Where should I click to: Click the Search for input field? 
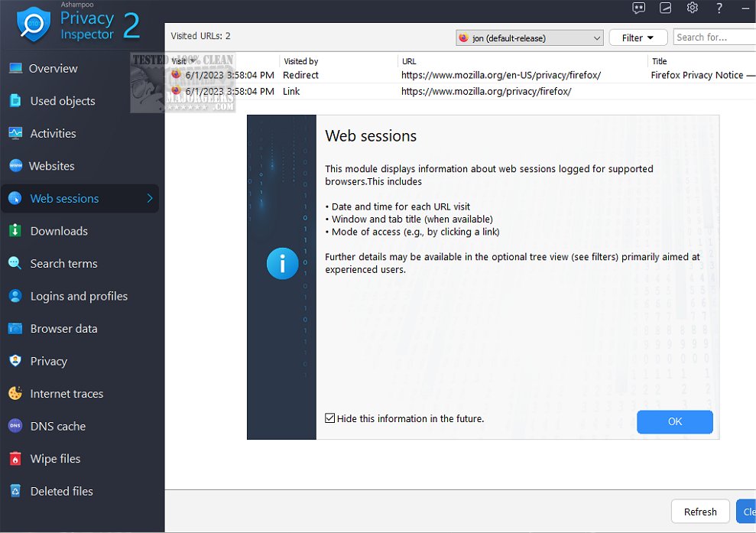715,37
